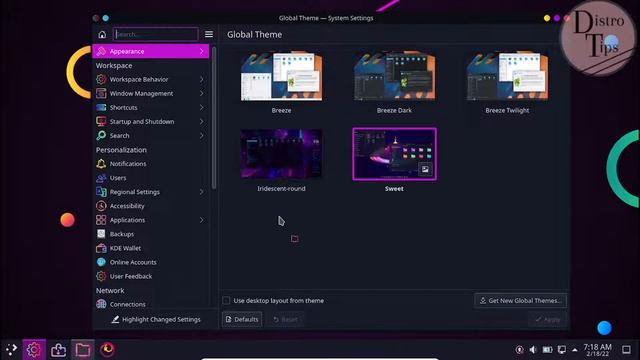Click the home icon in System Settings

click(x=102, y=34)
